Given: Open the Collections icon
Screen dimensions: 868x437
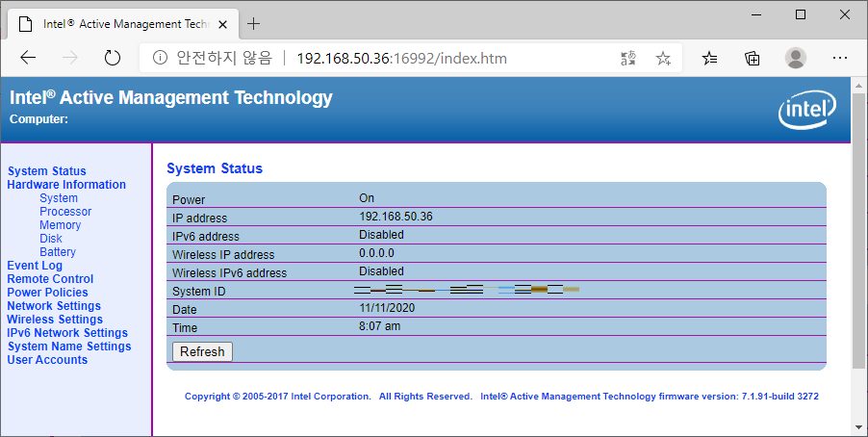Looking at the screenshot, I should point(753,58).
